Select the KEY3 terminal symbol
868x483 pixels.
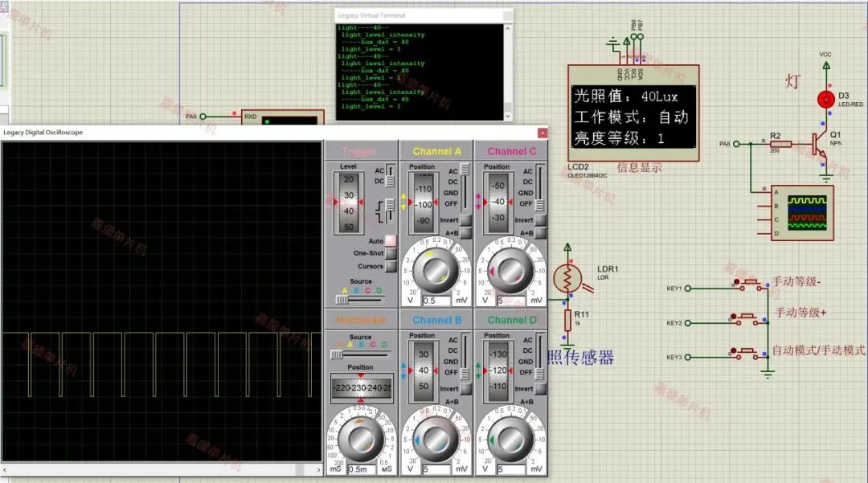687,358
